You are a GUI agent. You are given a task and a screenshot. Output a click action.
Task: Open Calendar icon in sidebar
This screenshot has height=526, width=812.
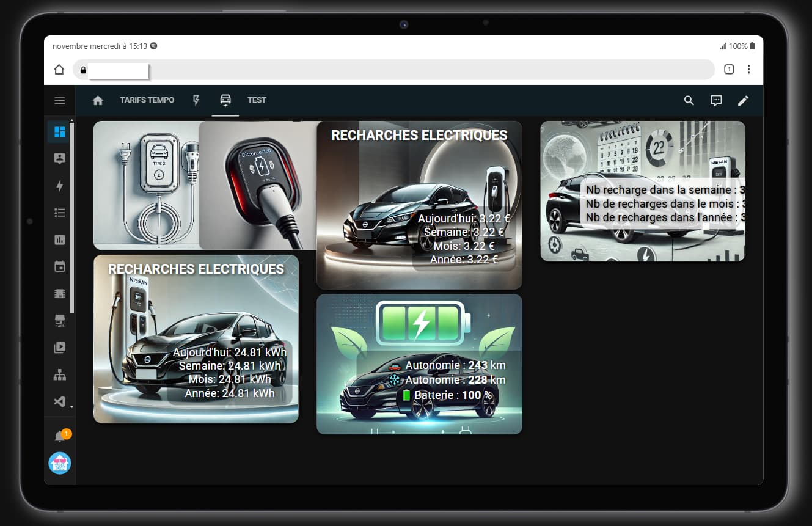pos(59,266)
